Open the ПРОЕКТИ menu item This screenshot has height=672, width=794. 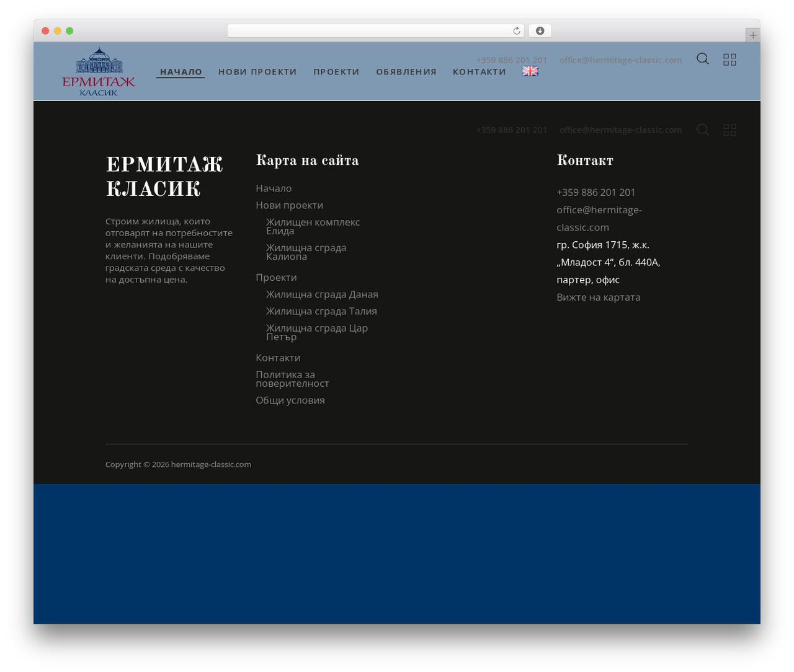pos(336,72)
